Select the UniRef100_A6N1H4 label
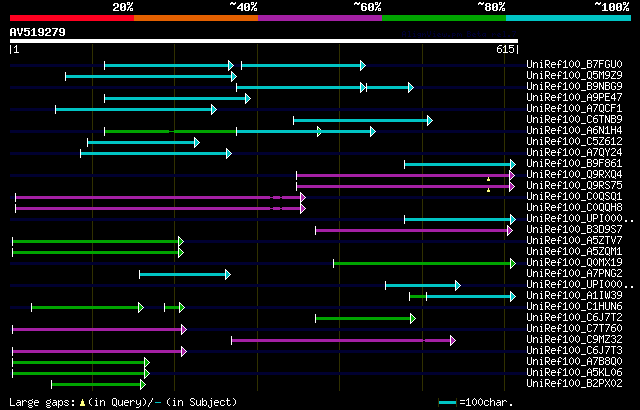640x410 pixels. point(574,131)
